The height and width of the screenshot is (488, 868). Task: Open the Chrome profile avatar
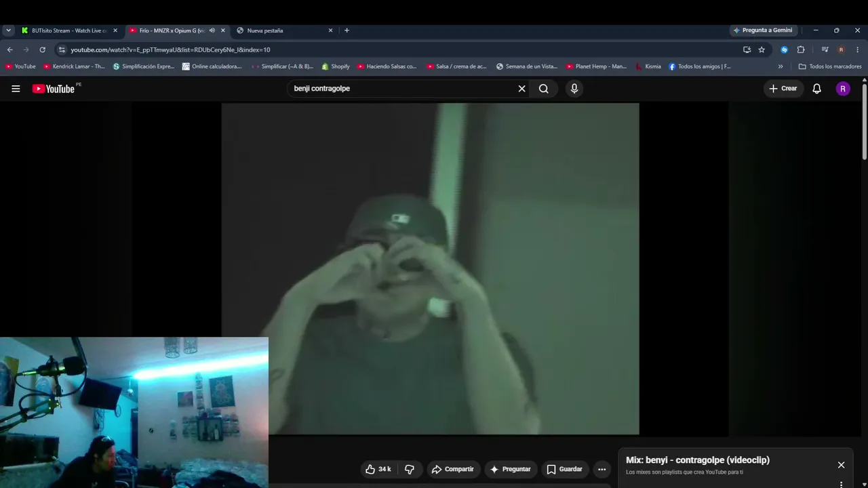pos(841,49)
